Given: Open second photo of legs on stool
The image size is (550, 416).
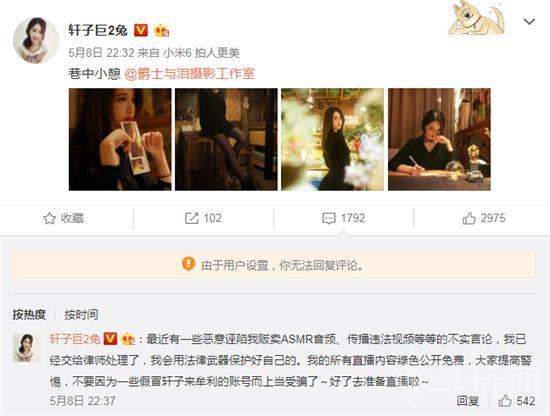Looking at the screenshot, I should (x=226, y=139).
